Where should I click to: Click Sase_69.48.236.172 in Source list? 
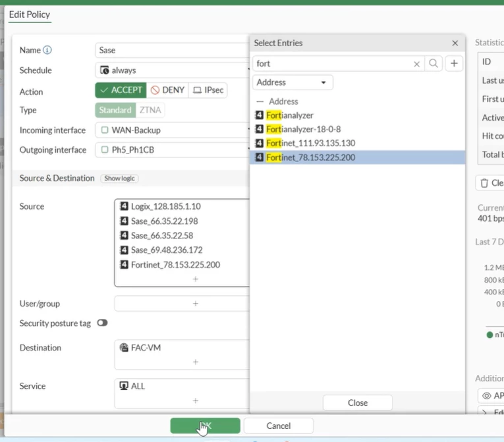coord(167,250)
